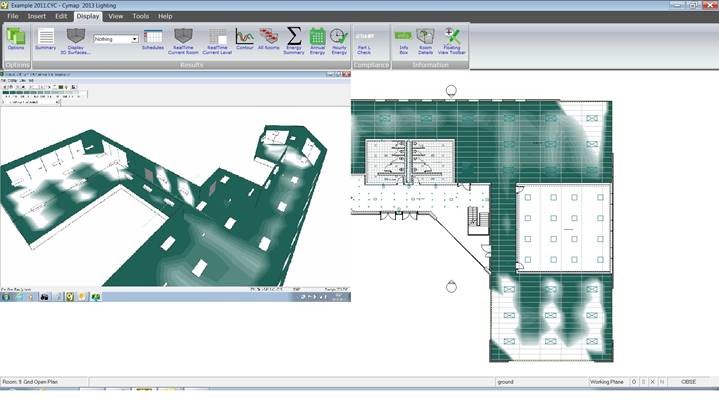Toggle the Info Box
This screenshot has width=719, height=405.
point(404,42)
